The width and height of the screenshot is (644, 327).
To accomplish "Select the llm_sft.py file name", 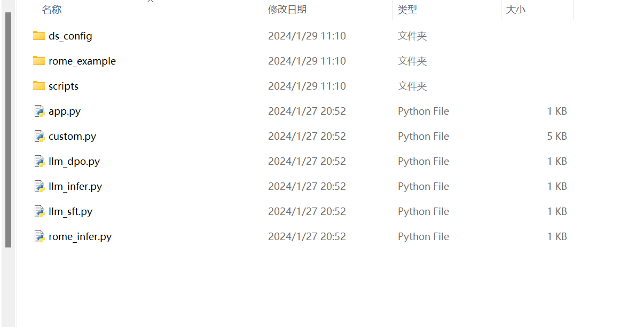I will click(70, 211).
